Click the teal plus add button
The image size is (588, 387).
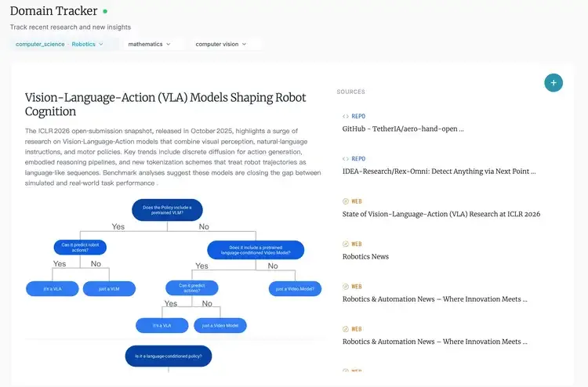(553, 82)
